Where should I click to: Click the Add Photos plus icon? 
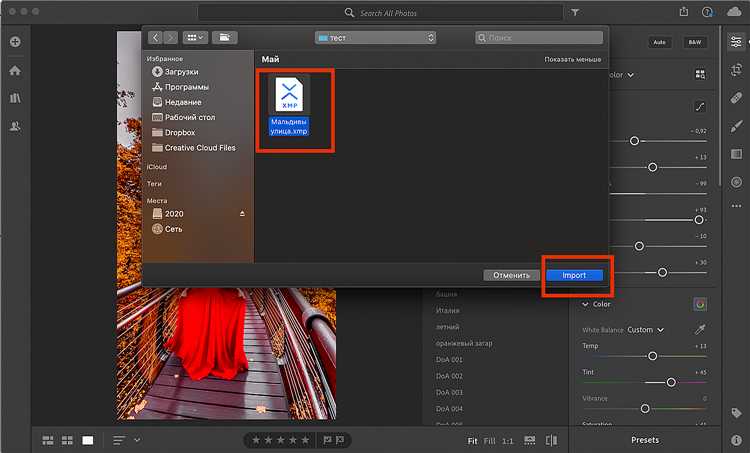15,42
